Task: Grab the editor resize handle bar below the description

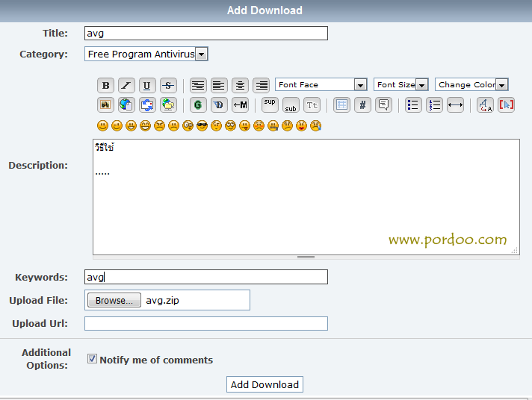Action: (306, 257)
